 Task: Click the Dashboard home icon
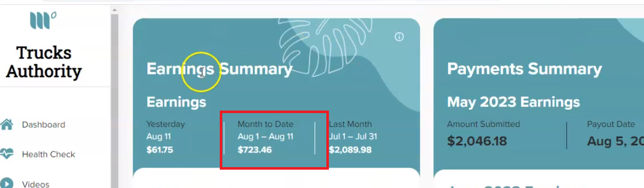(7, 125)
